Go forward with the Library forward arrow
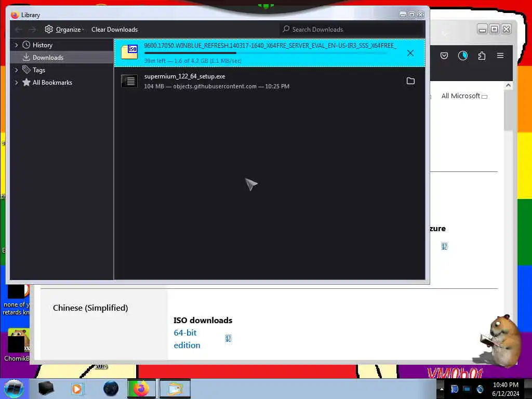Image resolution: width=532 pixels, height=399 pixels. pos(32,30)
